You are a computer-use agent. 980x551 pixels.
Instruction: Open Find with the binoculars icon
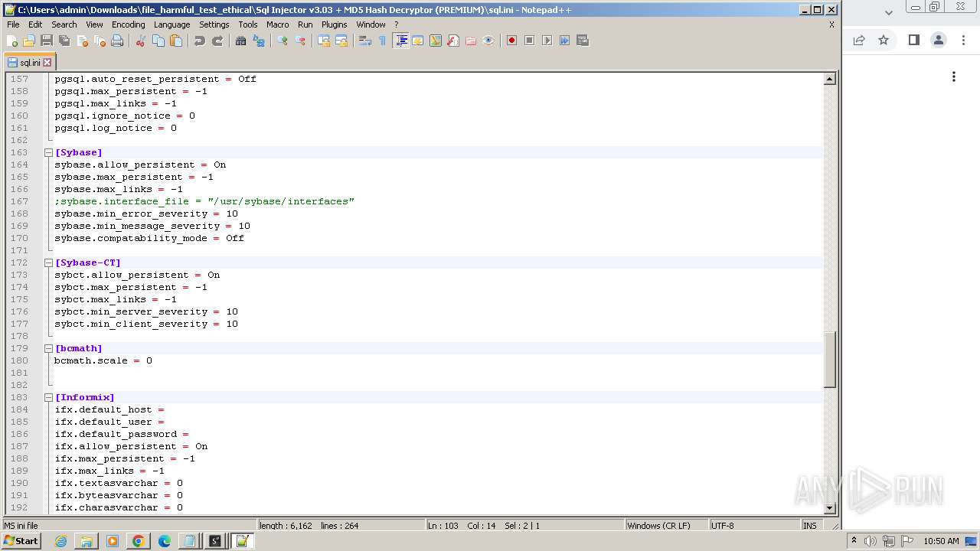(240, 41)
